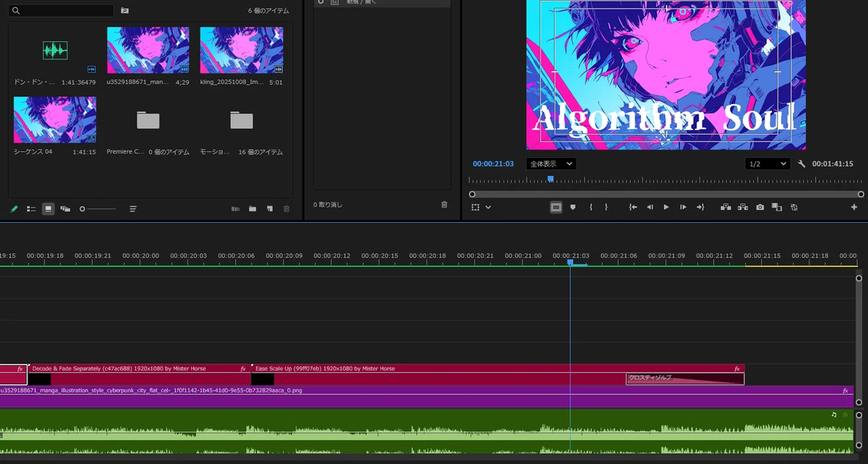Click Go to In point button
868x464 pixels.
pyautogui.click(x=633, y=207)
